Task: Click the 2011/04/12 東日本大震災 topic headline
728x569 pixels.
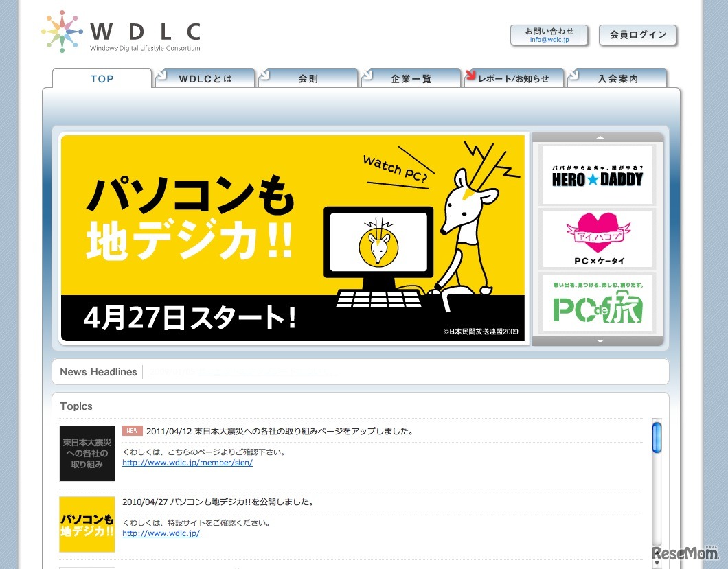Action: coord(280,431)
